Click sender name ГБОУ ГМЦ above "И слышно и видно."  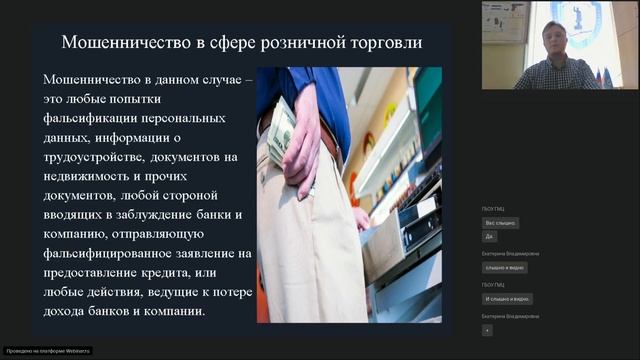click(x=493, y=285)
